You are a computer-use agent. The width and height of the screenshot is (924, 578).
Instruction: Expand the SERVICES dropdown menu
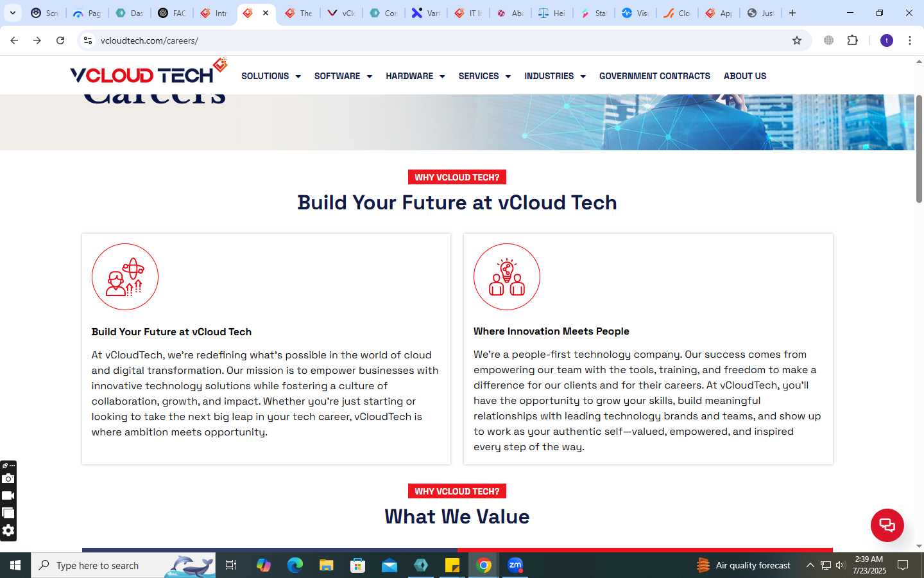pyautogui.click(x=484, y=76)
